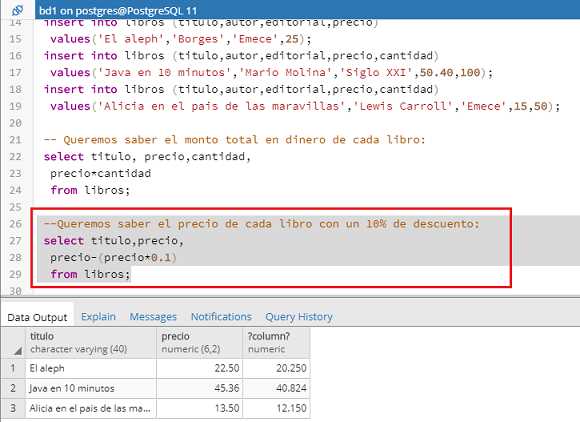This screenshot has height=422, width=580.
Task: Click the bd1 on postgres@PostgreSQL 11 connection bar
Action: (x=307, y=10)
